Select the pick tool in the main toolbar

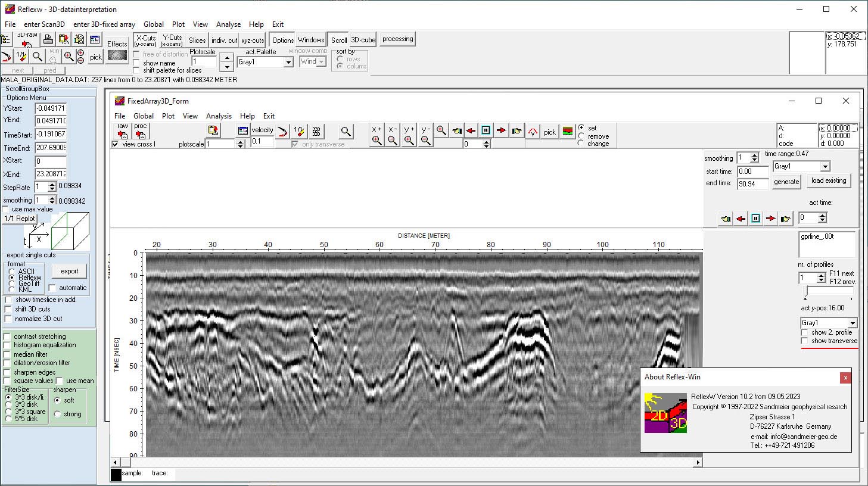click(95, 57)
